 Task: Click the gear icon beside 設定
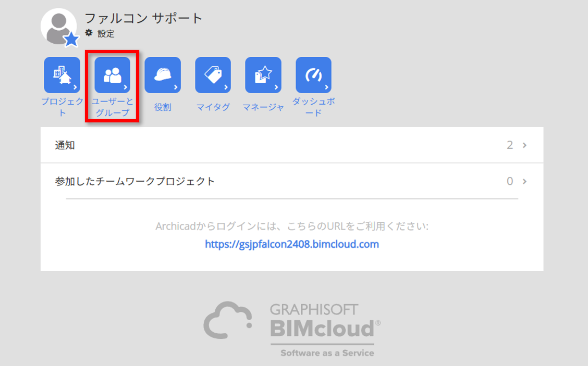pos(89,33)
